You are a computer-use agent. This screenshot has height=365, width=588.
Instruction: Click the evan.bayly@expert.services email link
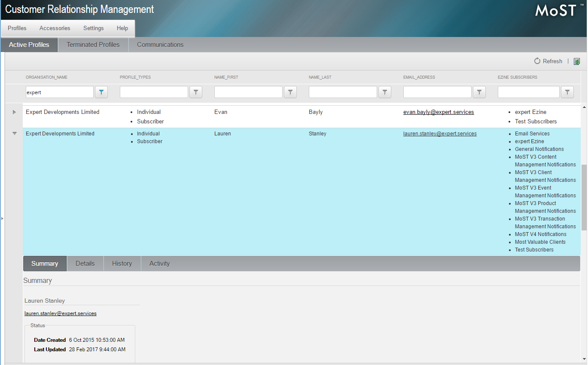(x=439, y=112)
